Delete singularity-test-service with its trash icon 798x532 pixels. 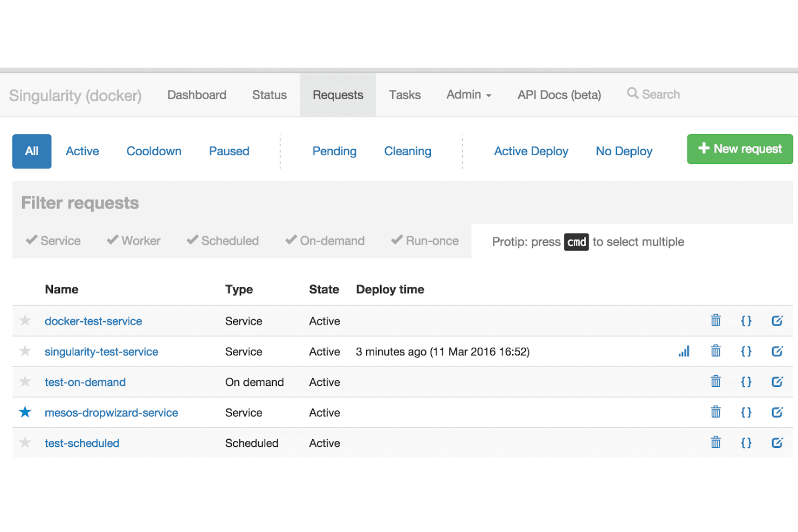coord(716,351)
